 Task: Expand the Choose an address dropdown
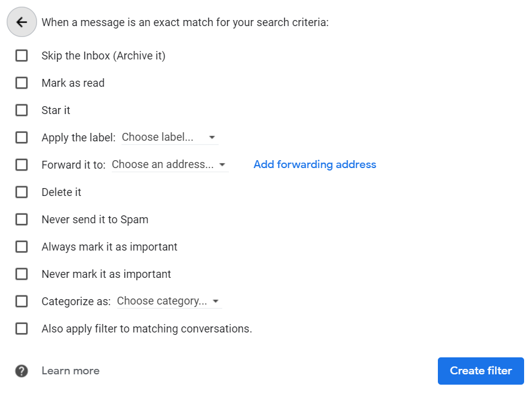coord(168,165)
